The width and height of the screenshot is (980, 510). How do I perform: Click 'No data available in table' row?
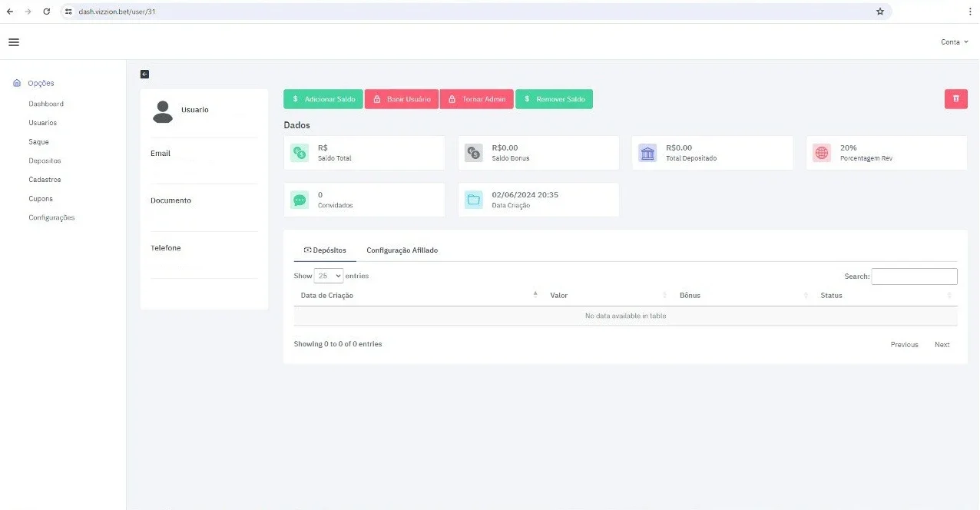coord(625,316)
